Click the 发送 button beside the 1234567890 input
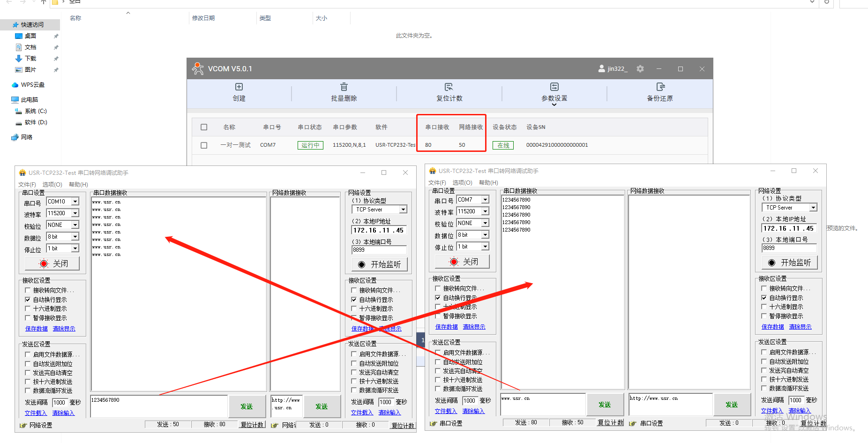This screenshot has height=443, width=868. click(247, 406)
